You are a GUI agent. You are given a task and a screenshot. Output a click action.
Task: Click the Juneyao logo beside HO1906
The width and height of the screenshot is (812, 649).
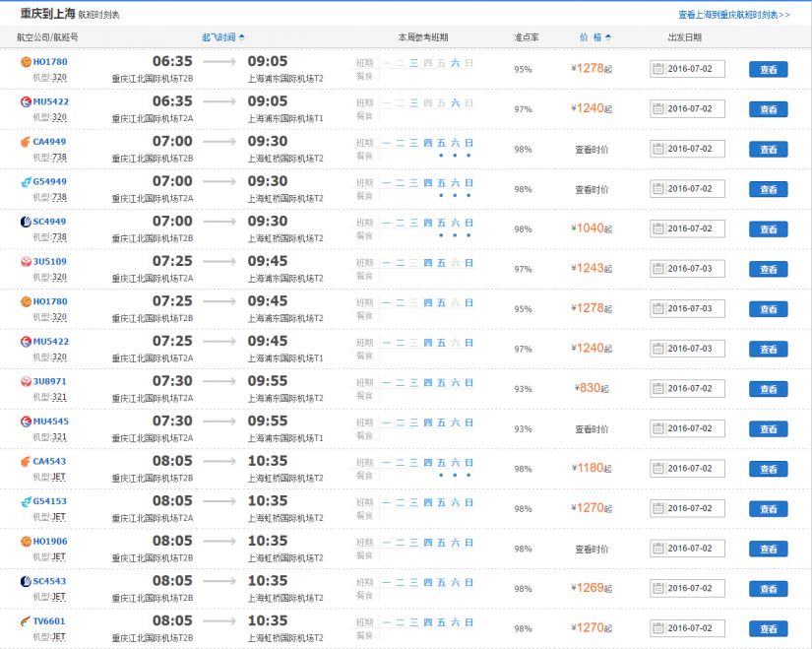click(26, 542)
